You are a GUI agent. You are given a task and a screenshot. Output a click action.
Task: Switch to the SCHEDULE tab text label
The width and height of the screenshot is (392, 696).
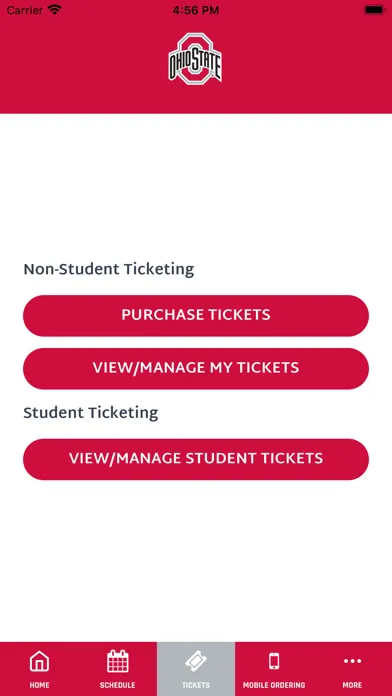pos(118,685)
